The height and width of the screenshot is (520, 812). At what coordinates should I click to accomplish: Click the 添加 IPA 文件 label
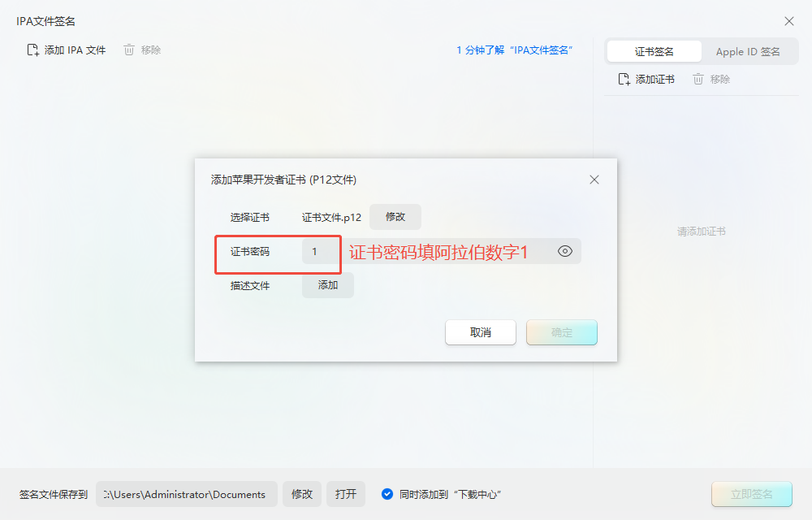(x=75, y=50)
